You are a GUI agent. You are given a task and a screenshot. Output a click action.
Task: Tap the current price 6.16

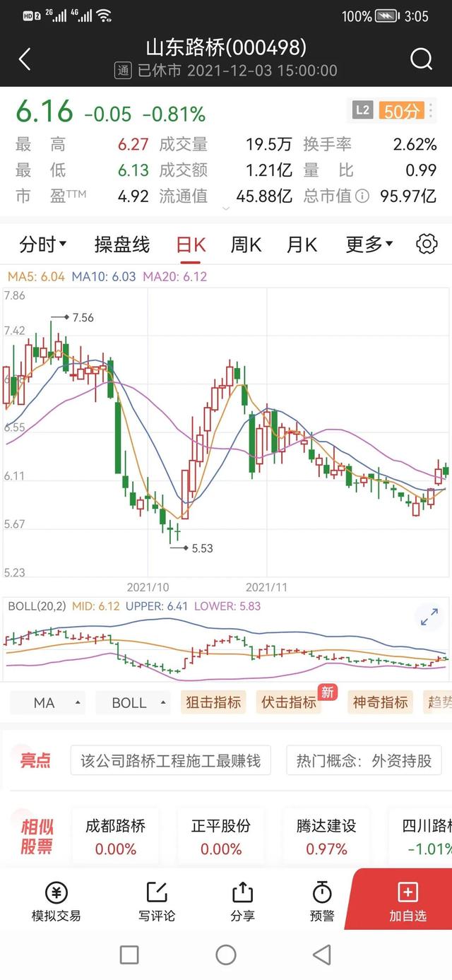click(x=45, y=112)
